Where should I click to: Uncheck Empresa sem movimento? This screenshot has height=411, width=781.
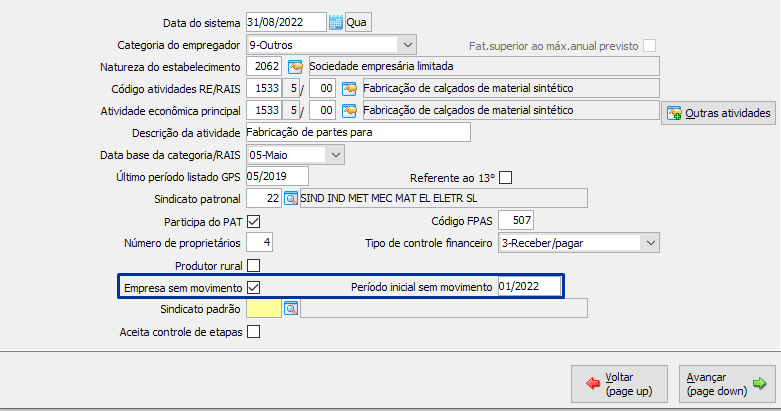(254, 287)
